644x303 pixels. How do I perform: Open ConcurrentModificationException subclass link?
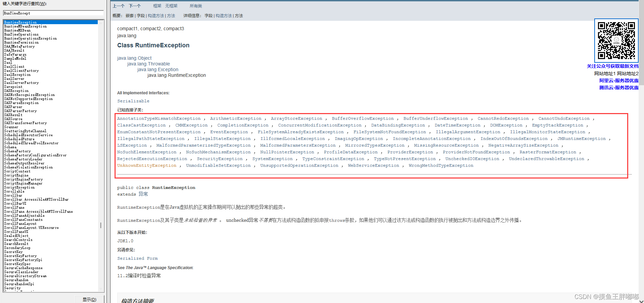tap(320, 125)
